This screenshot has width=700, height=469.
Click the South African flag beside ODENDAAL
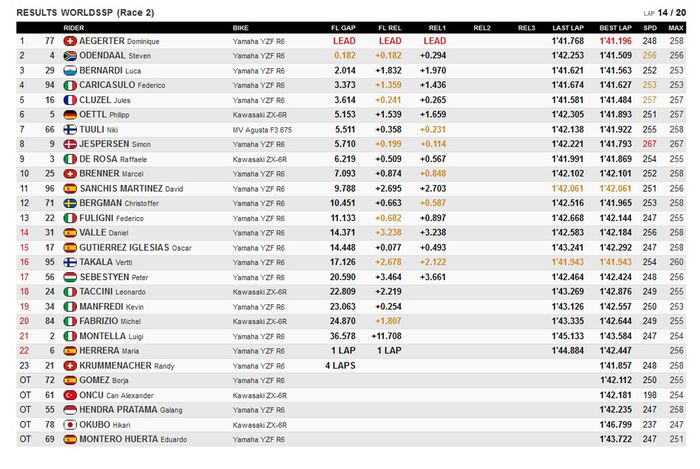click(x=70, y=56)
